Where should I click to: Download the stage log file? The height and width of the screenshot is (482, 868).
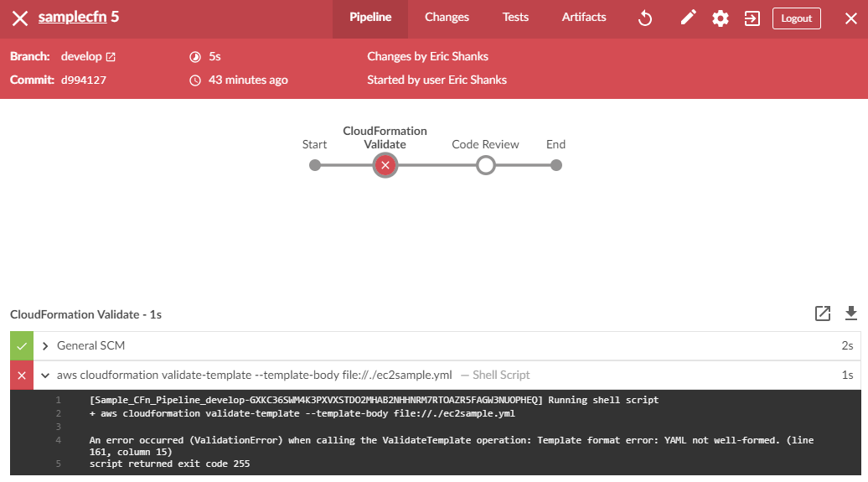(x=851, y=314)
